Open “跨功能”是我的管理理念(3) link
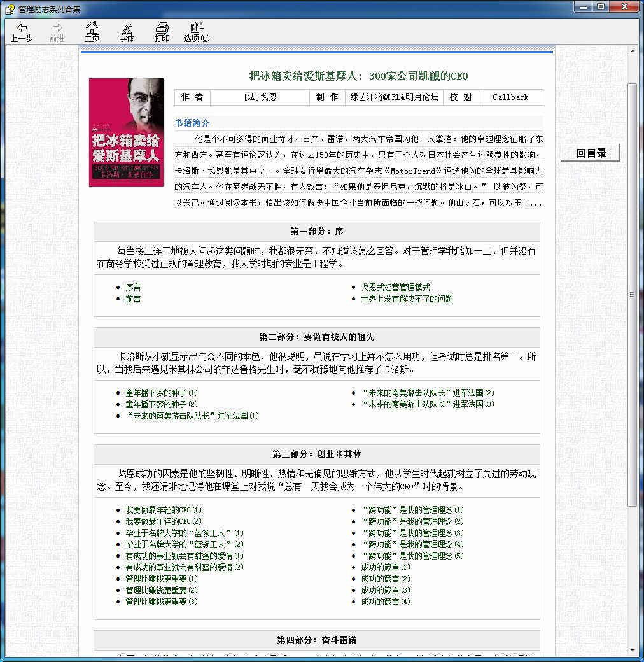The height and width of the screenshot is (662, 644). click(x=413, y=533)
